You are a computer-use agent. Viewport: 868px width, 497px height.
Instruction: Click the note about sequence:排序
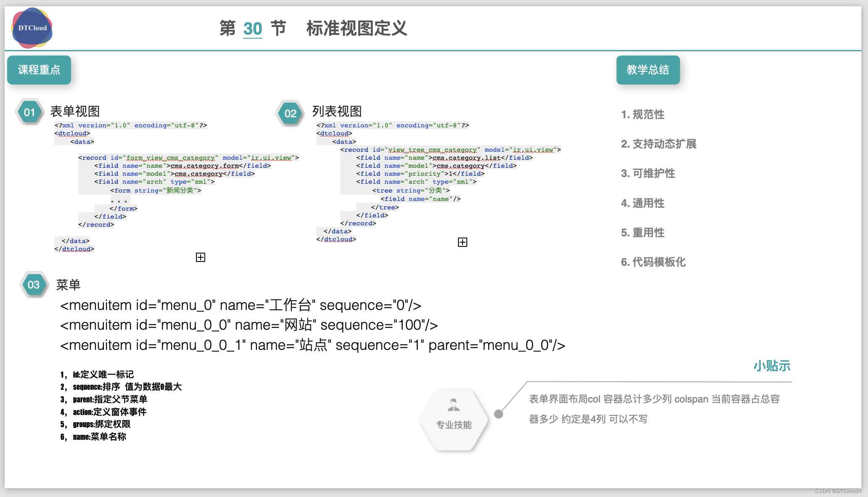[121, 387]
